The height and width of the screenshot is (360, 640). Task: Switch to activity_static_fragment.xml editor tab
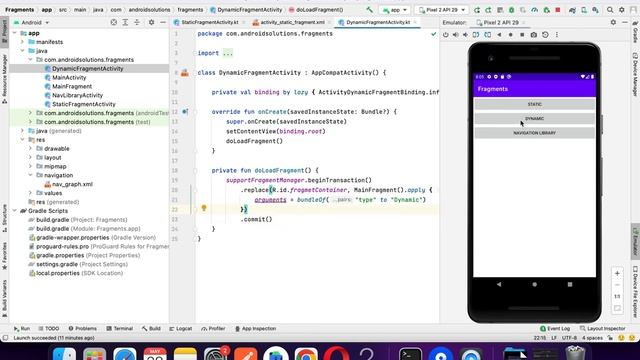click(291, 22)
